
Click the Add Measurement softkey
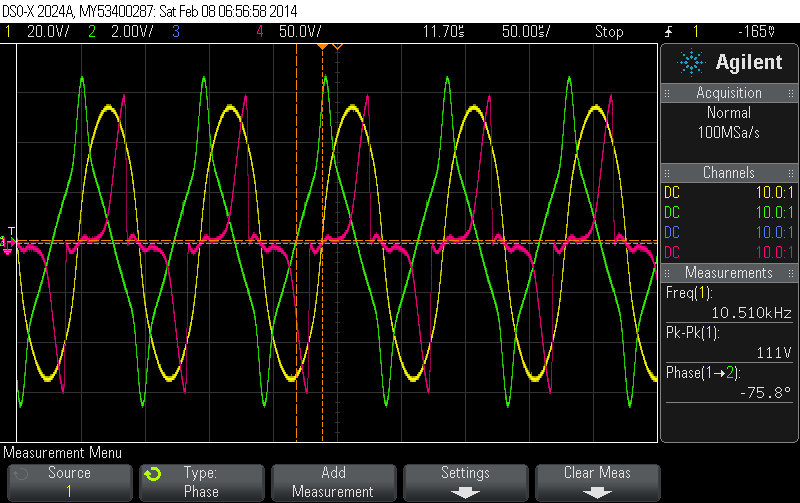tap(333, 482)
